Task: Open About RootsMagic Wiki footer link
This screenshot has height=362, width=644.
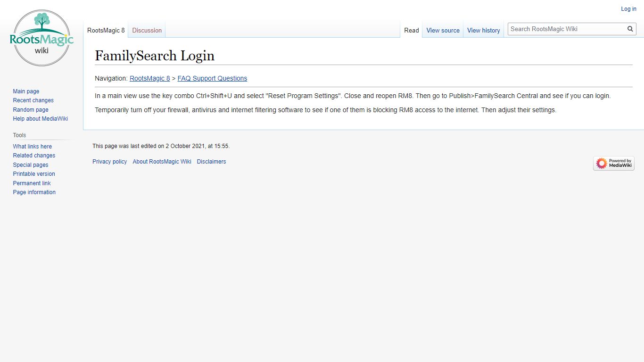Action: (162, 162)
